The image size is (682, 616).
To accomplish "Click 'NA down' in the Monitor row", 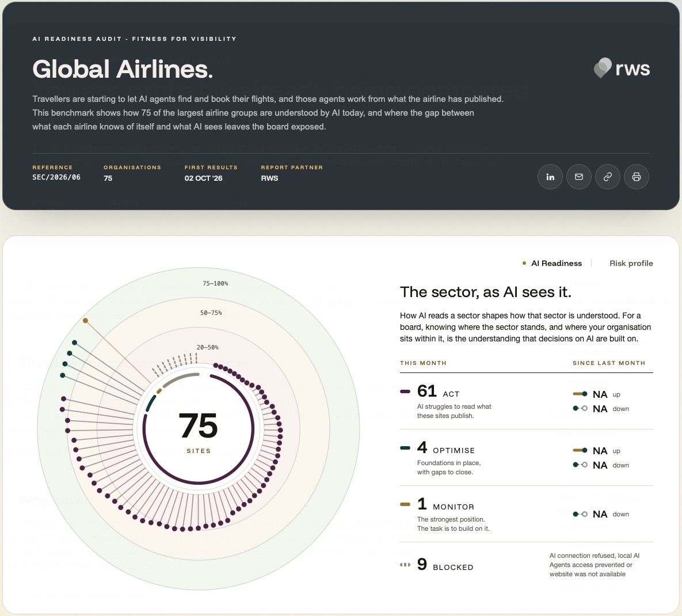I will coord(611,514).
